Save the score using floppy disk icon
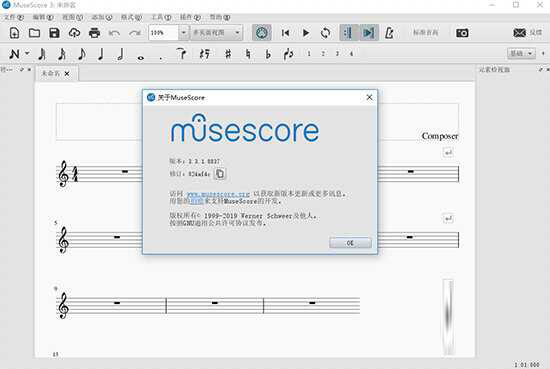Viewport: 550px width, 369px height. (x=54, y=33)
